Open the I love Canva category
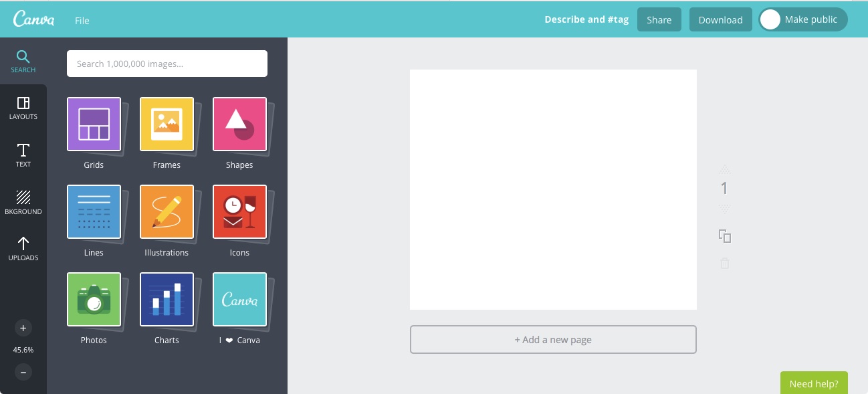Image resolution: width=868 pixels, height=394 pixels. (239, 300)
